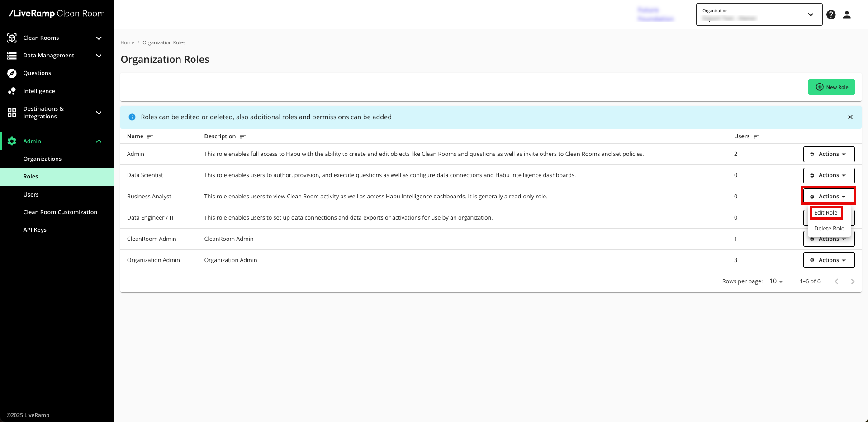The image size is (868, 422).
Task: Dismiss the info banner with X
Action: click(x=850, y=117)
